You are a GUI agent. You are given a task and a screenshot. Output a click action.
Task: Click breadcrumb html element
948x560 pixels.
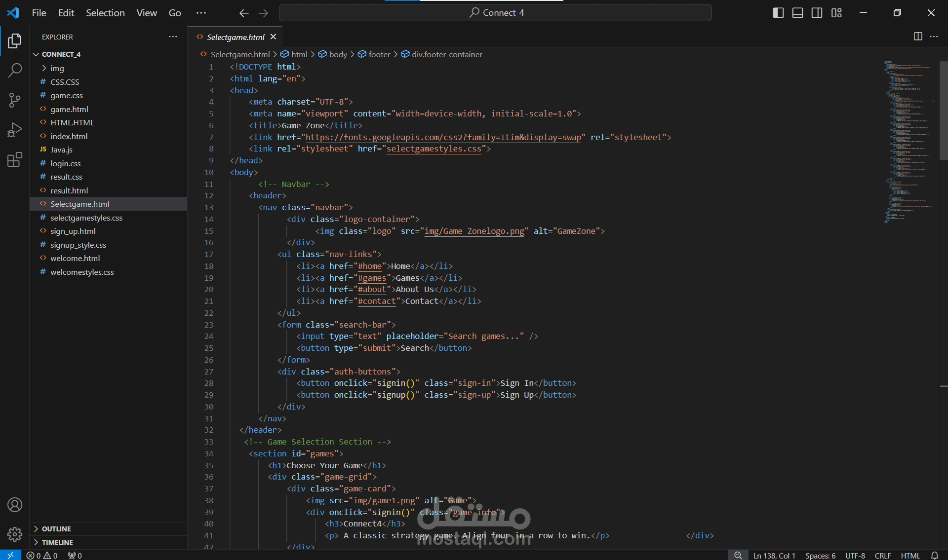(x=294, y=54)
